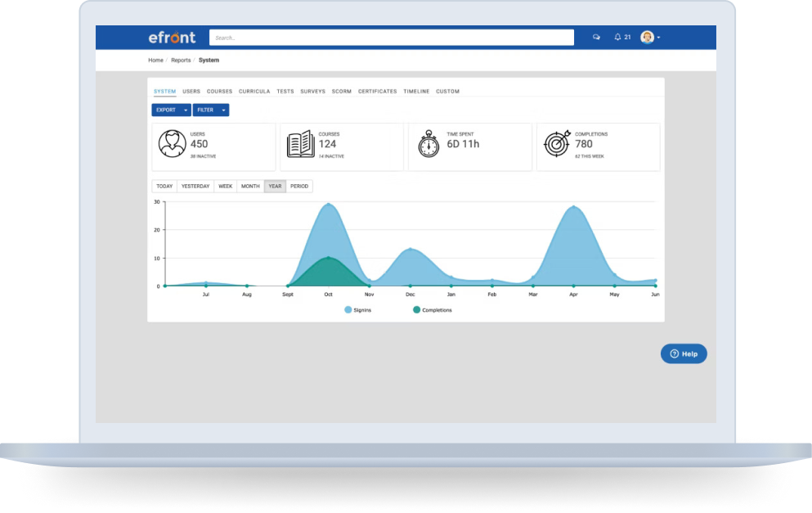This screenshot has width=812, height=513.
Task: Click inside the search field
Action: pyautogui.click(x=391, y=37)
